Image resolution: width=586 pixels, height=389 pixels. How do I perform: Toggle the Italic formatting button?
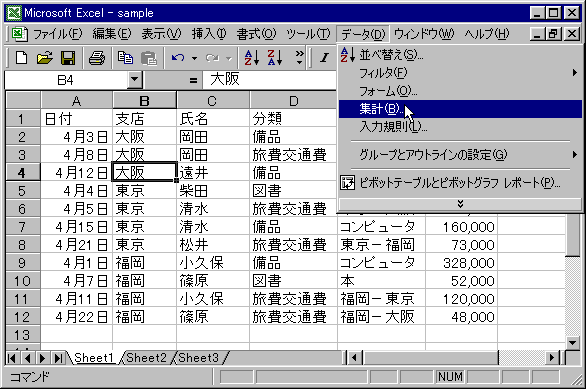click(x=324, y=58)
